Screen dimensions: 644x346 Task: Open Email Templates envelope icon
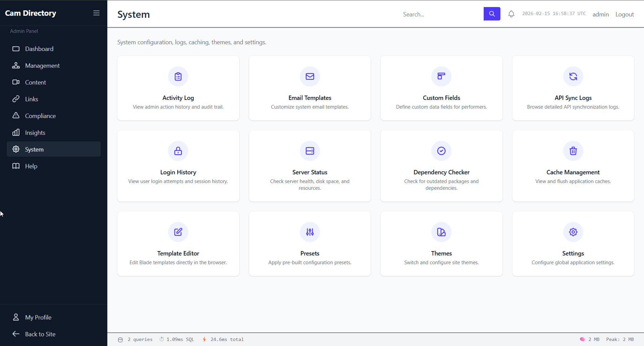[310, 76]
